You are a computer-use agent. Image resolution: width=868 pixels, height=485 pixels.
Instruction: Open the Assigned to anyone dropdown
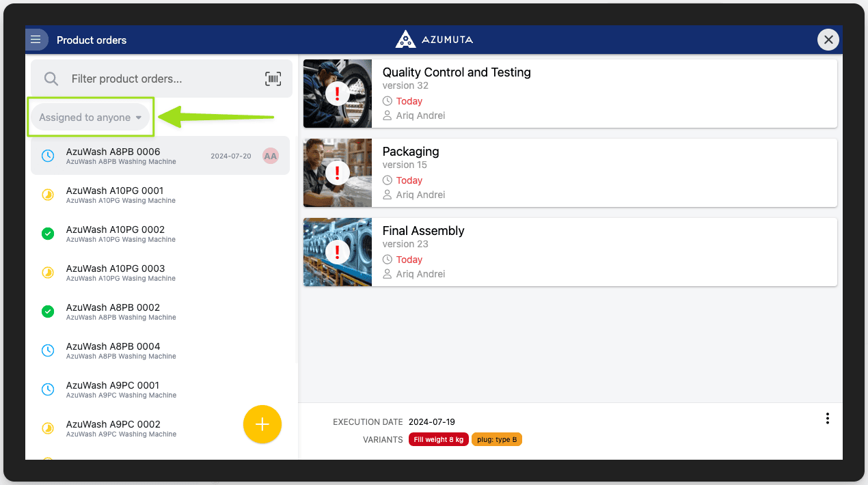[90, 117]
